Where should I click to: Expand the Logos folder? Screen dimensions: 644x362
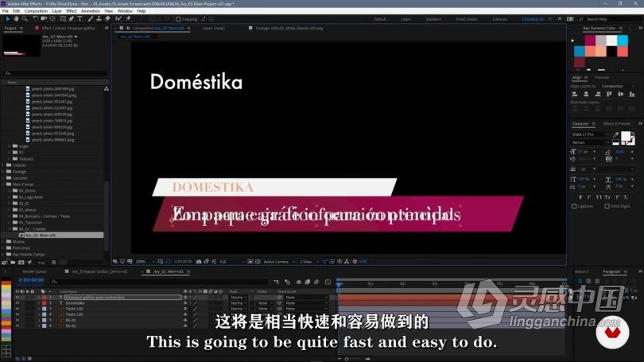(x=9, y=146)
